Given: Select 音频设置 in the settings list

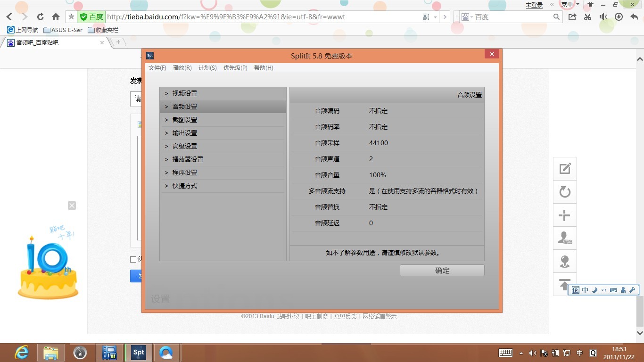Looking at the screenshot, I should [223, 107].
